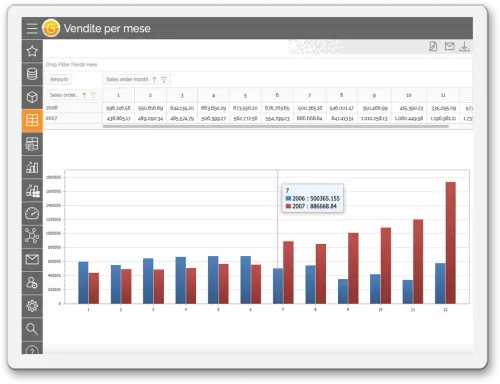Click red 2007 swatch in chart tooltip
The width and height of the screenshot is (500, 384).
tap(288, 206)
